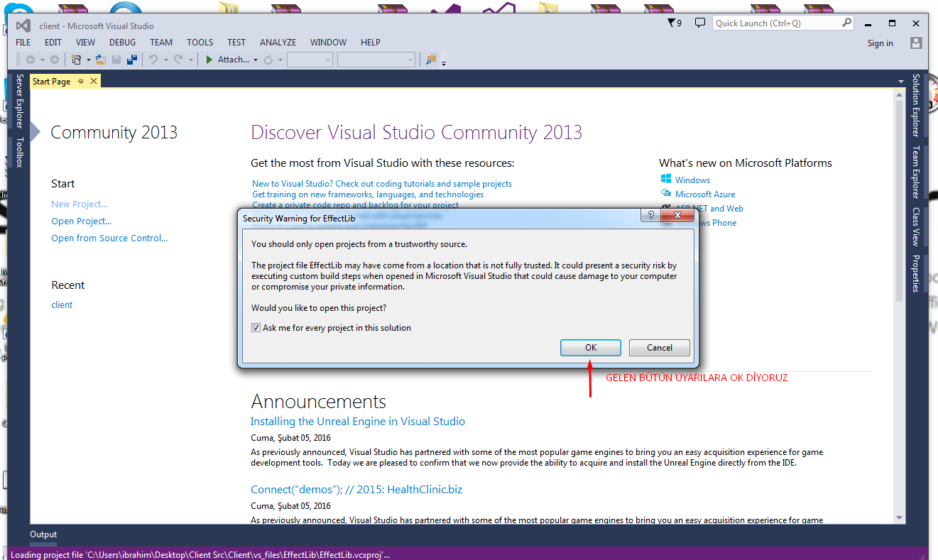The width and height of the screenshot is (938, 560).
Task: Open 'Installing the Unreal Engine in Visual Studio'
Action: pos(358,421)
